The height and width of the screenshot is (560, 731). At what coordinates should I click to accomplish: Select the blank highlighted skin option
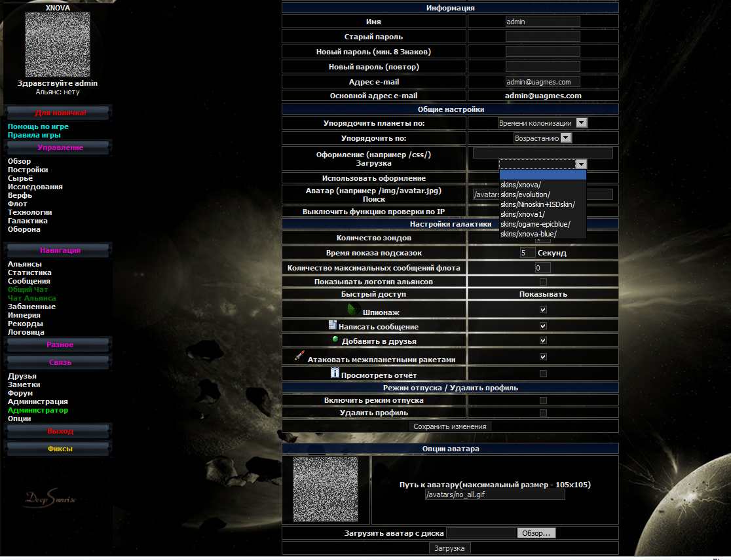point(542,175)
